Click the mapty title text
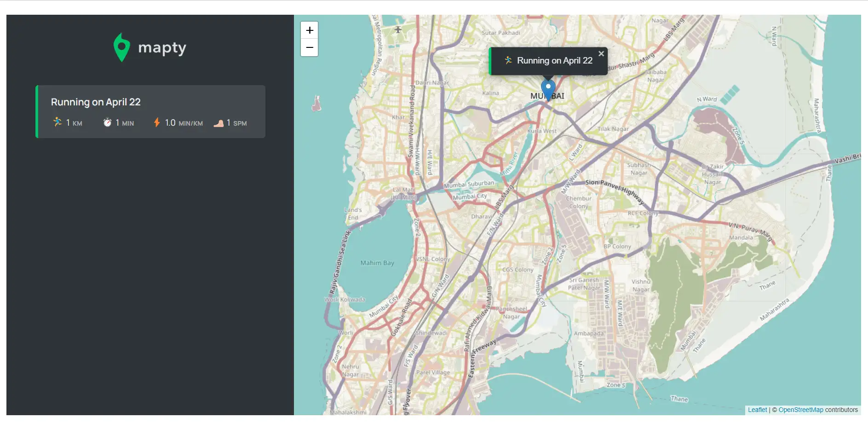Image resolution: width=868 pixels, height=429 pixels. pos(162,47)
